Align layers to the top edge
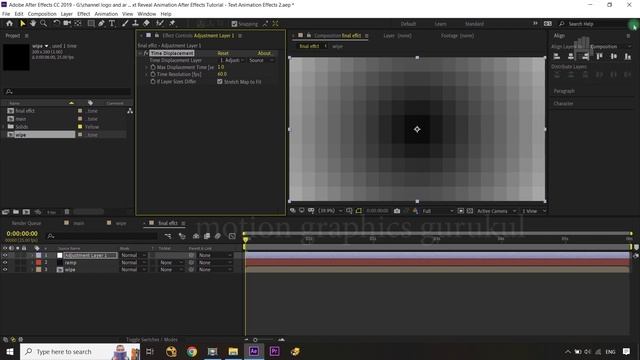Image resolution: width=640 pixels, height=360 pixels. point(599,57)
